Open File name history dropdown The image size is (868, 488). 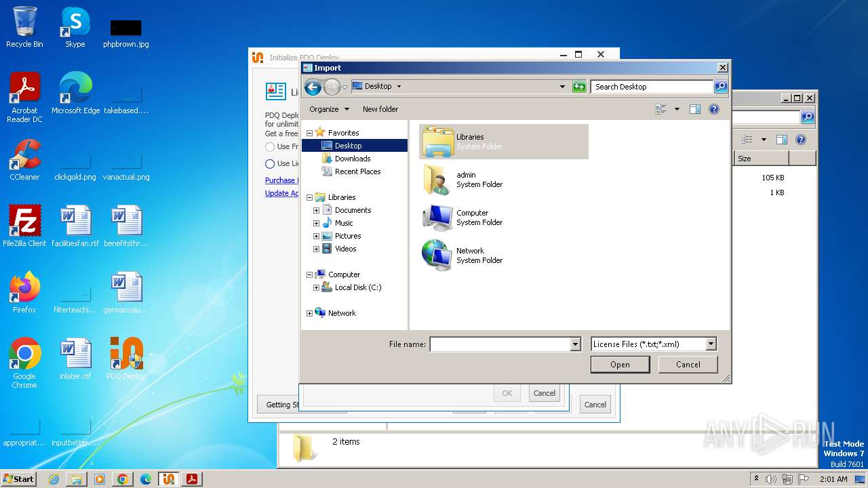click(x=575, y=344)
